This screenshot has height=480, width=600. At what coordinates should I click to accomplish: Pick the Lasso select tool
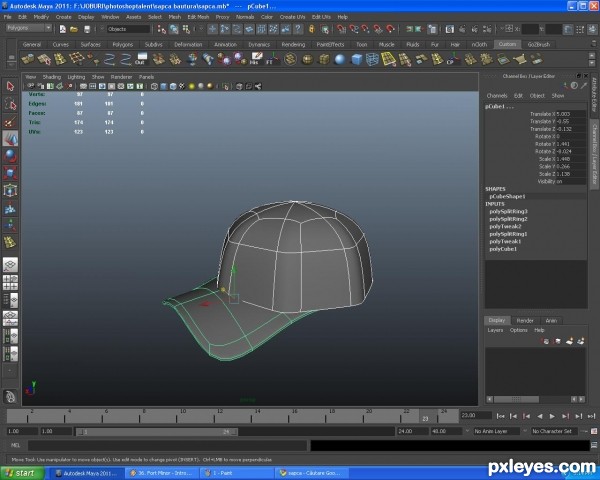(10, 104)
